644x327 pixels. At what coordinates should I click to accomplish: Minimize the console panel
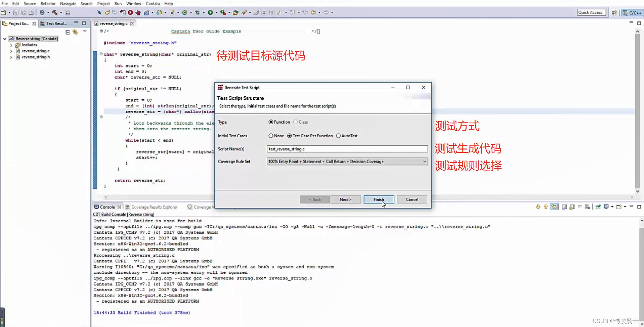[x=631, y=206]
